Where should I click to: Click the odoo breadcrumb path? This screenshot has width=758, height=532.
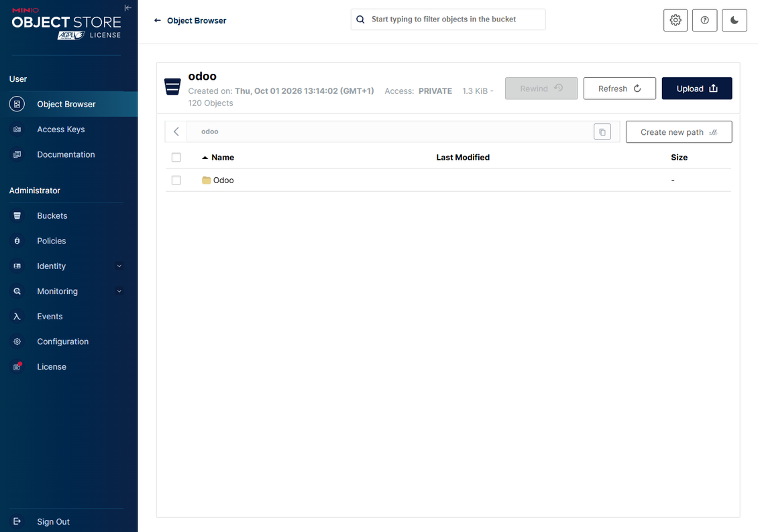[x=210, y=131]
